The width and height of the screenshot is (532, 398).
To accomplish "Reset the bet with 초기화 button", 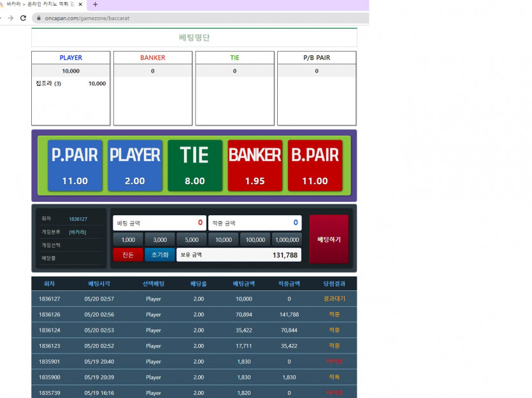I will [x=160, y=255].
